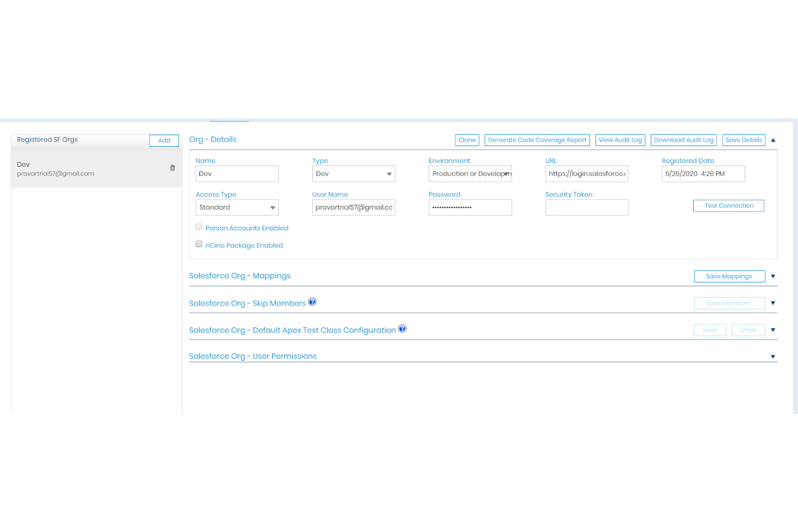Open the Access Type dropdown

[272, 207]
